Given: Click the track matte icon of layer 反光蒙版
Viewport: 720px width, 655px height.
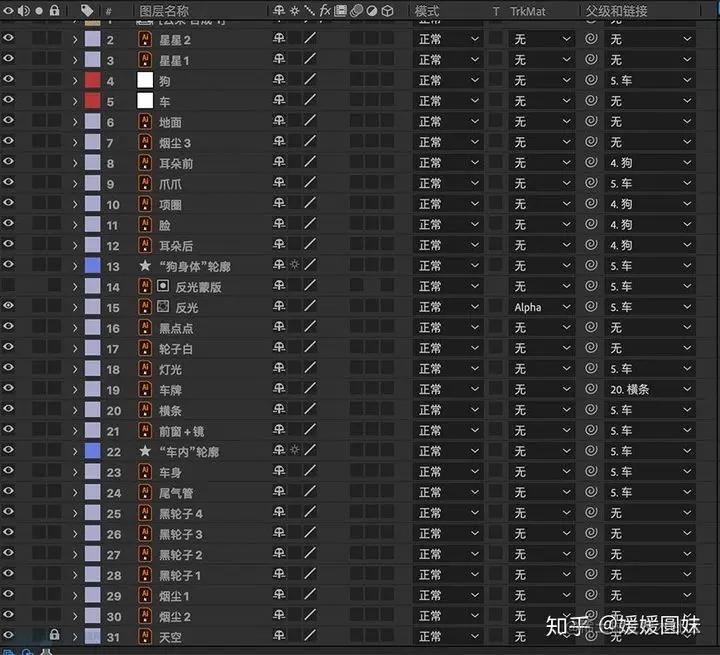Looking at the screenshot, I should point(163,286).
